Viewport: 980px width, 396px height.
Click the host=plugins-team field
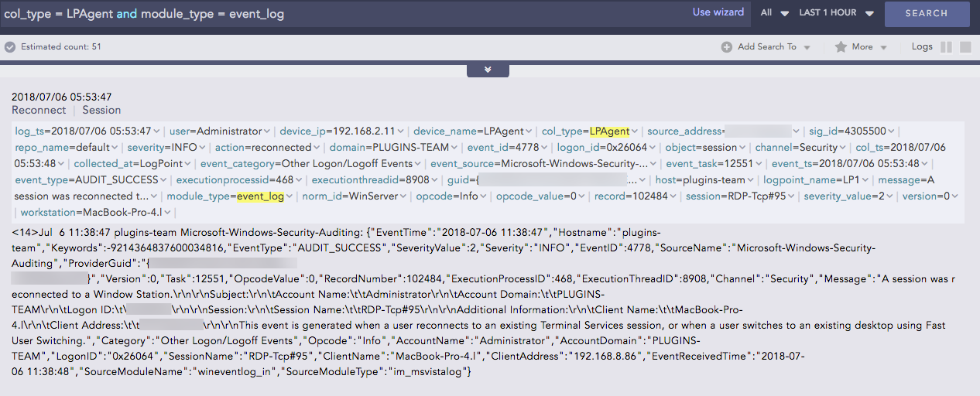coord(700,179)
